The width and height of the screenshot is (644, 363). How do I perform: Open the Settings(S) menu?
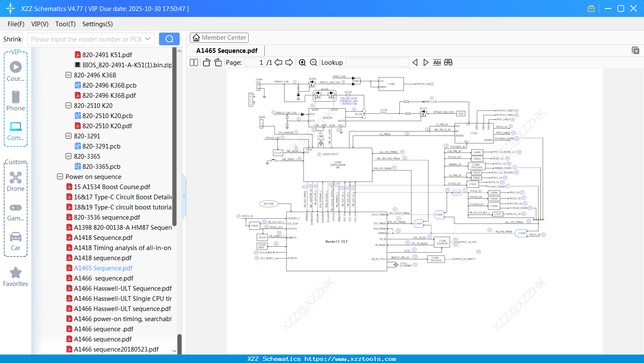98,24
